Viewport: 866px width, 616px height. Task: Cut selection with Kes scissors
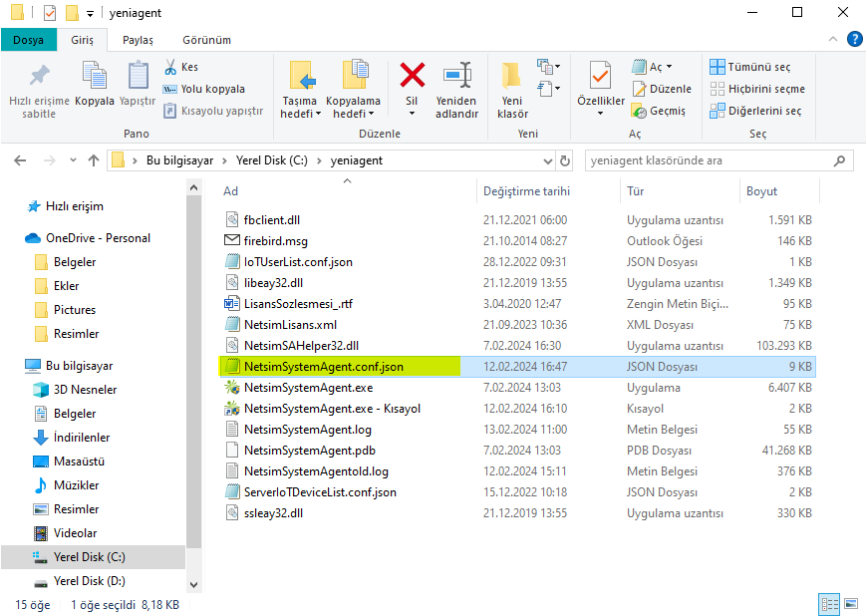(x=181, y=67)
